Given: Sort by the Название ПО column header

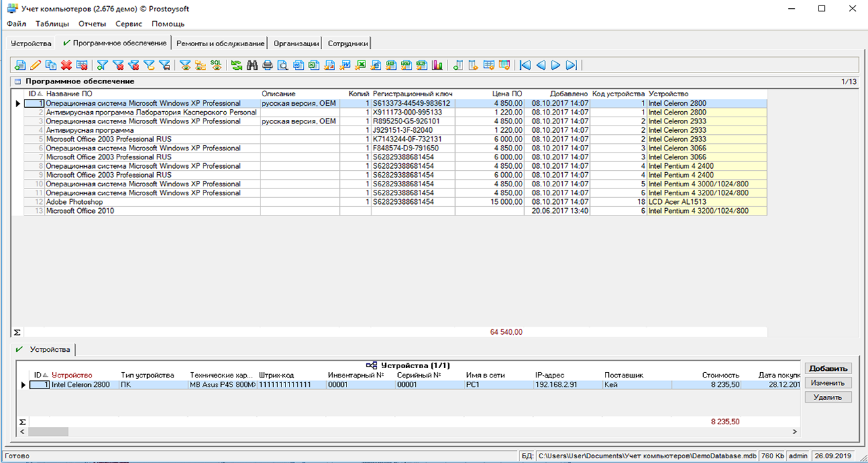Looking at the screenshot, I should pyautogui.click(x=153, y=94).
